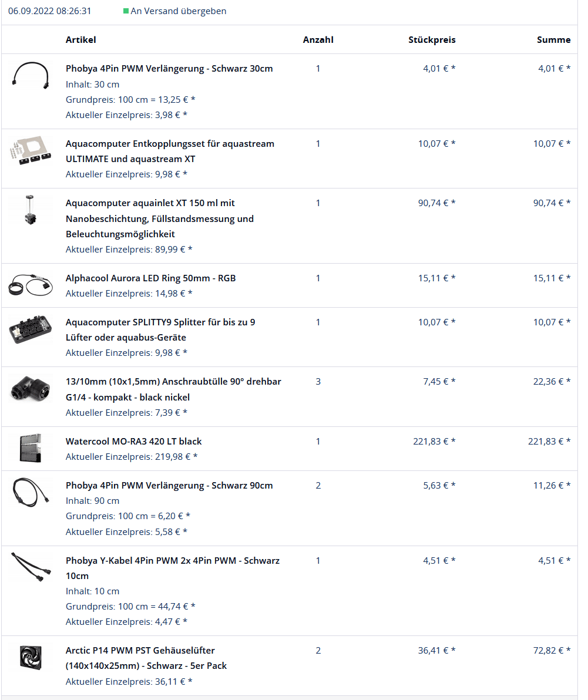The height and width of the screenshot is (700, 588).
Task: Open Alphacool Aurora LED Ring 50mm link
Action: [150, 278]
